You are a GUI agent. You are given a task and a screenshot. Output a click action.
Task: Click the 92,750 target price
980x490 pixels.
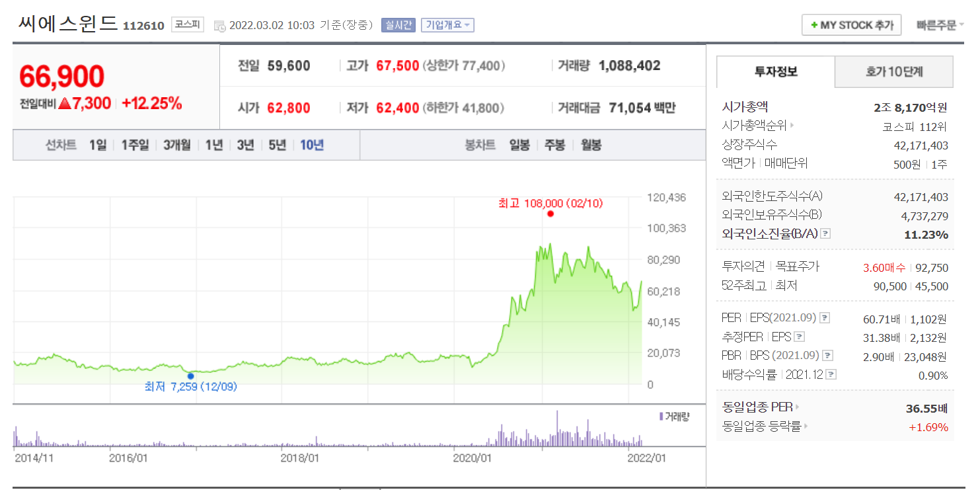(932, 268)
